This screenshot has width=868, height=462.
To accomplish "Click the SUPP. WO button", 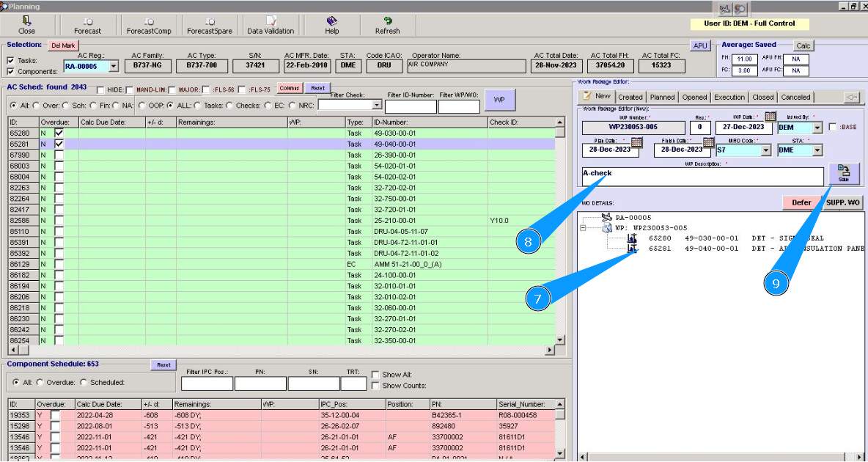I will [x=842, y=202].
